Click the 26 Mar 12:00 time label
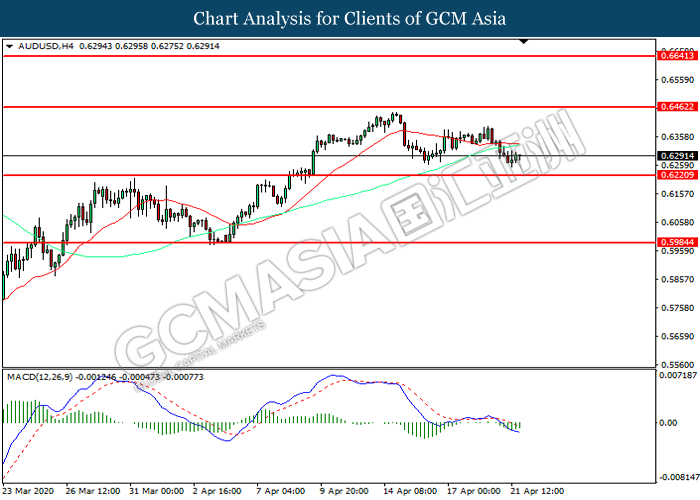The height and width of the screenshot is (500, 700). click(93, 491)
